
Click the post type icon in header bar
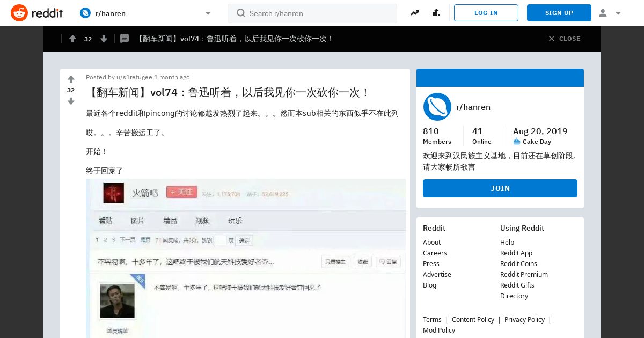pyautogui.click(x=125, y=39)
